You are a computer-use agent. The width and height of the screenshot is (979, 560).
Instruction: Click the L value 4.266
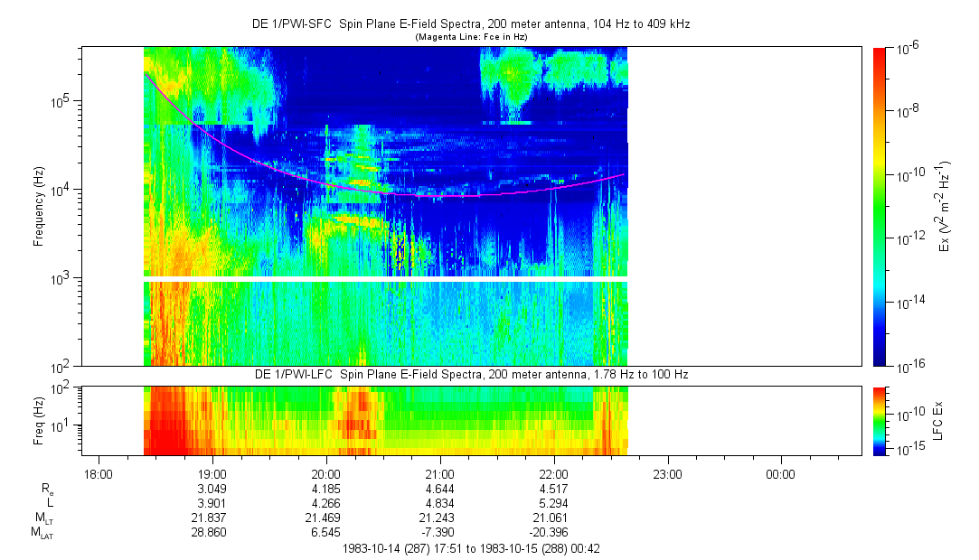[325, 504]
